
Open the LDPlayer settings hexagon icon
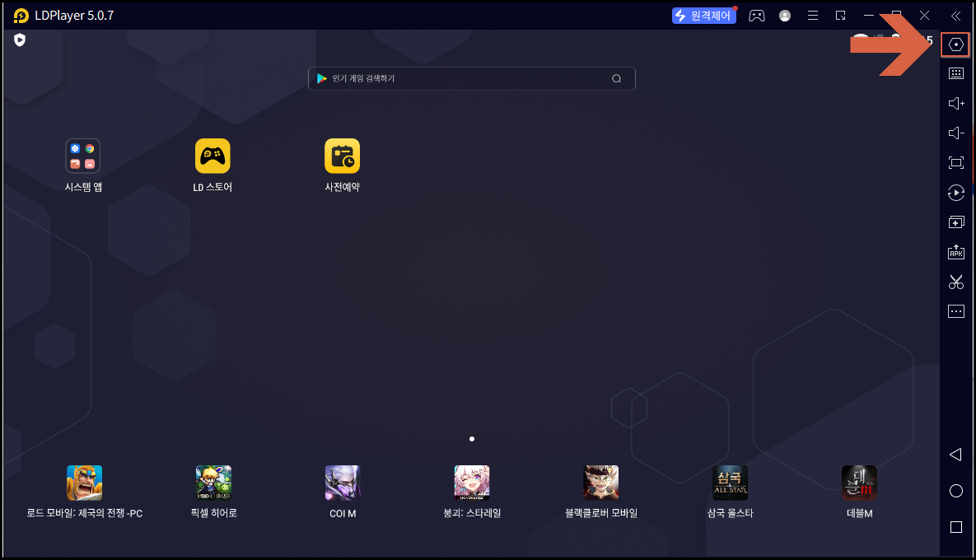[956, 44]
